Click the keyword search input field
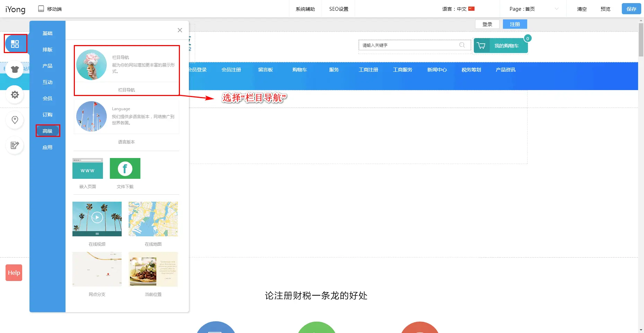 (x=409, y=45)
